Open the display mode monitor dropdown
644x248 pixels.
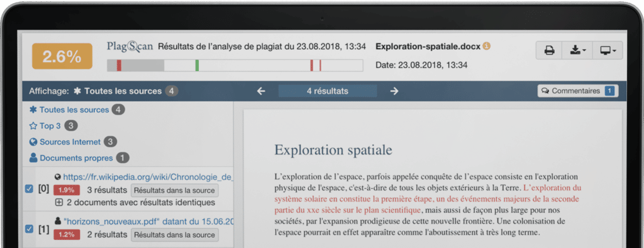tap(608, 50)
